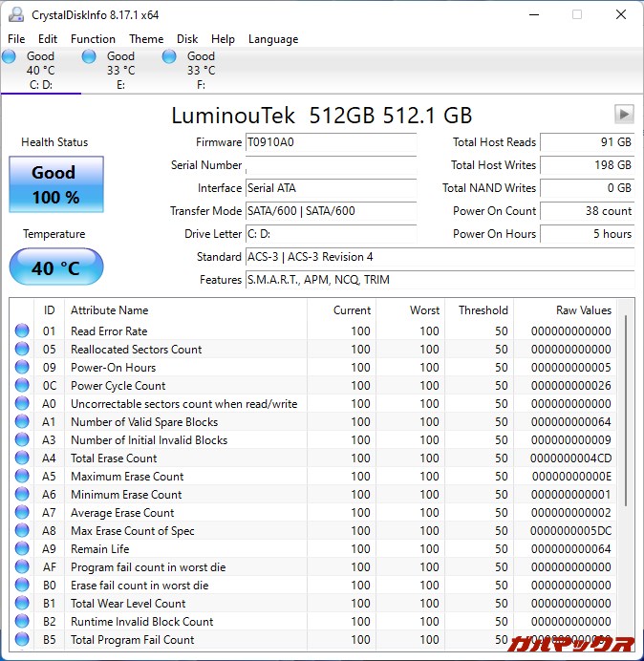Click the Firmware value field T0910A0
Screen dimensions: 644x661
[331, 142]
